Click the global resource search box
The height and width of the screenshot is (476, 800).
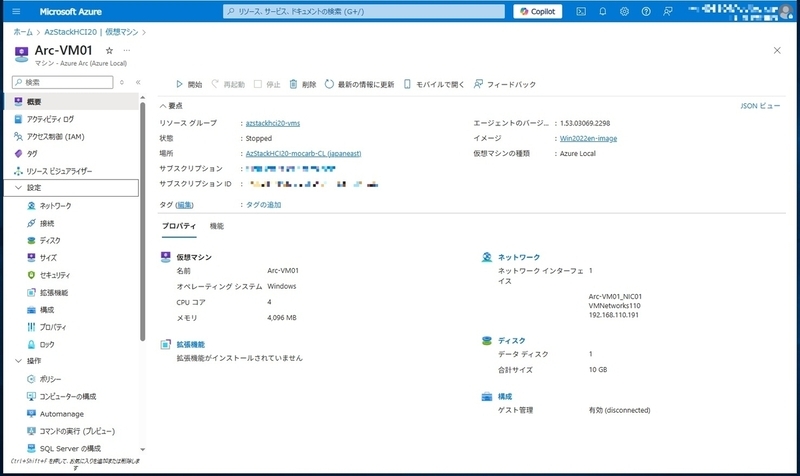pyautogui.click(x=363, y=11)
